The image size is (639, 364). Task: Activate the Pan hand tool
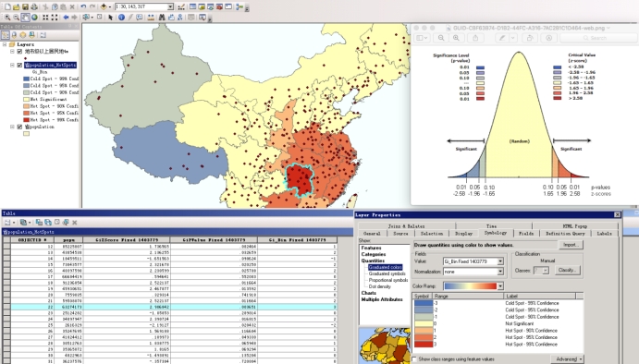pyautogui.click(x=25, y=18)
